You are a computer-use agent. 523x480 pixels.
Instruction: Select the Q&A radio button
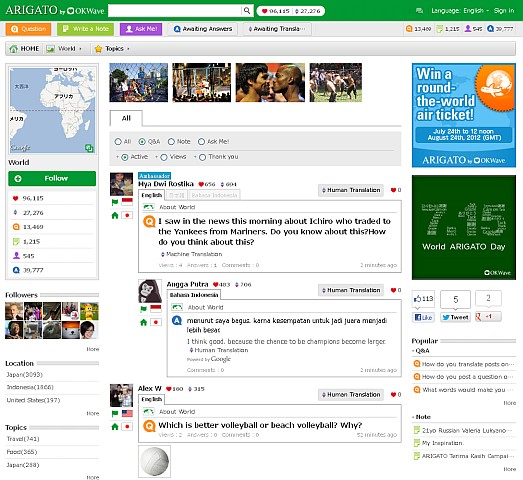pyautogui.click(x=142, y=142)
